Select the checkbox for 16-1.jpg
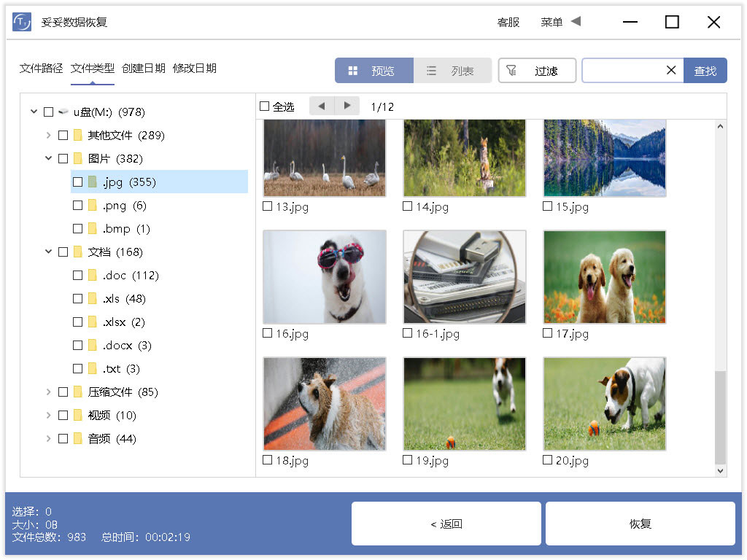This screenshot has height=560, width=747. point(407,332)
